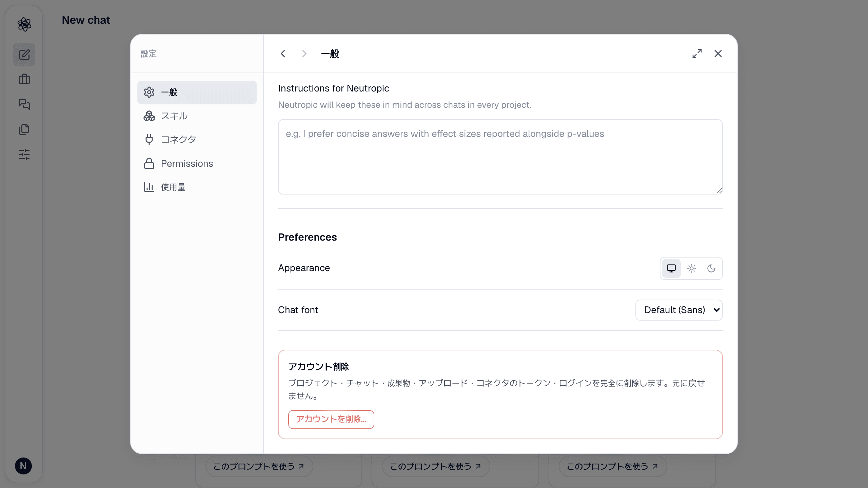Start a new chat with the compose icon
The image size is (868, 488).
coord(24,55)
